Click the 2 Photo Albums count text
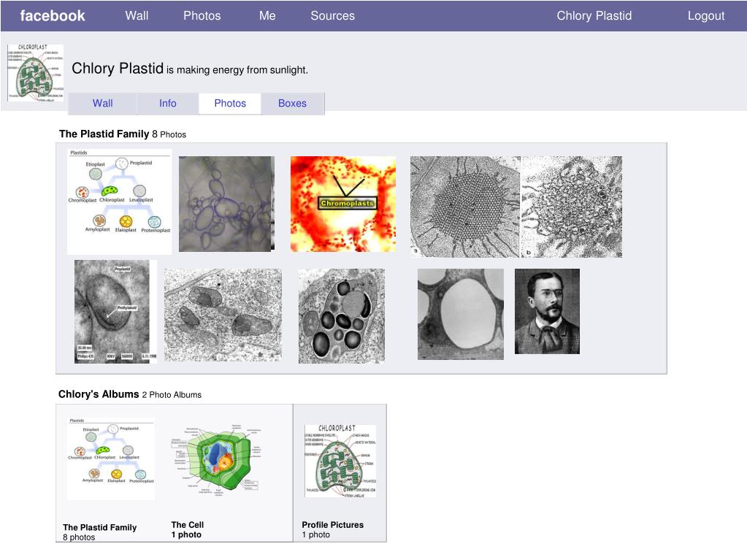The width and height of the screenshot is (747, 560). coord(172,395)
